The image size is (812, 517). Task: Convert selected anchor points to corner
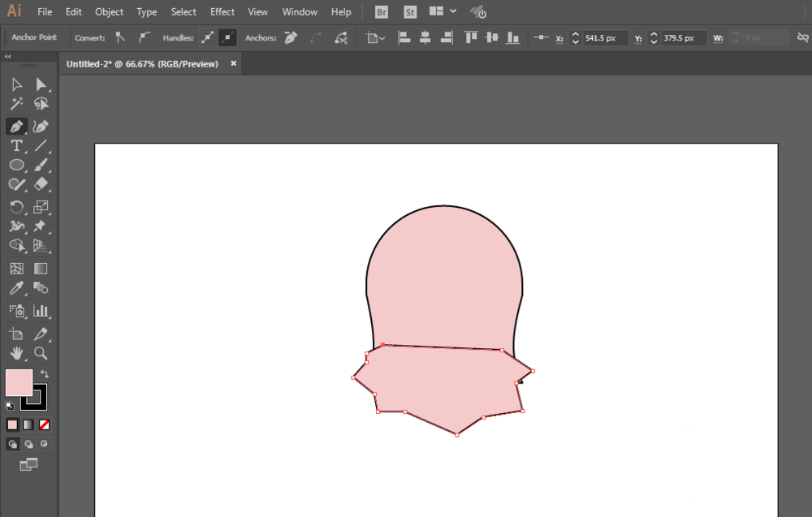(x=120, y=37)
